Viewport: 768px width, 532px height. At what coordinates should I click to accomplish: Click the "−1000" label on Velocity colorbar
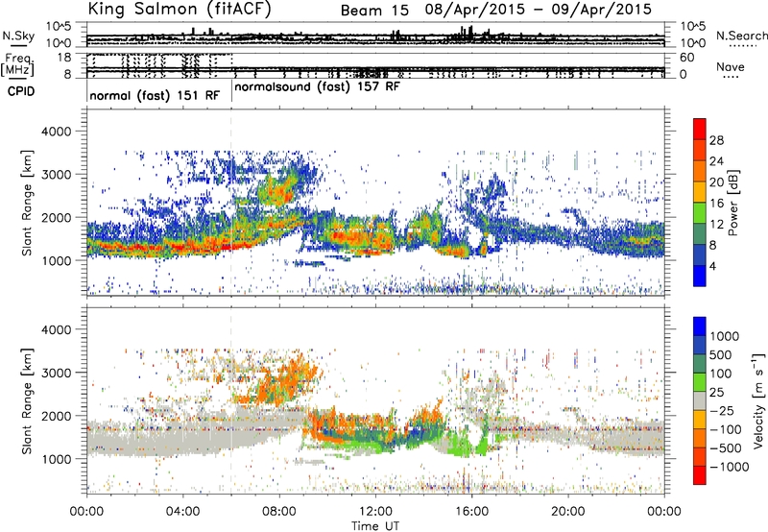tap(729, 467)
